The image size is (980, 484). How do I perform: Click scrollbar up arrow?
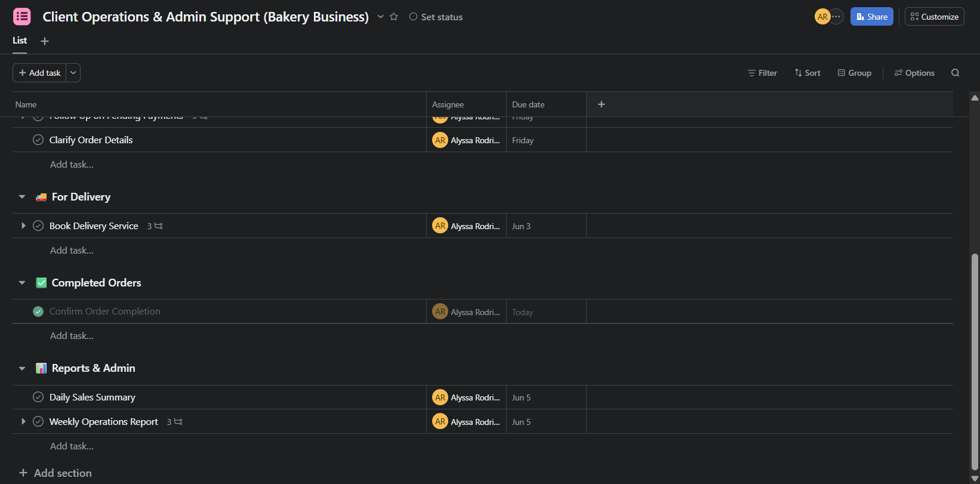point(975,97)
